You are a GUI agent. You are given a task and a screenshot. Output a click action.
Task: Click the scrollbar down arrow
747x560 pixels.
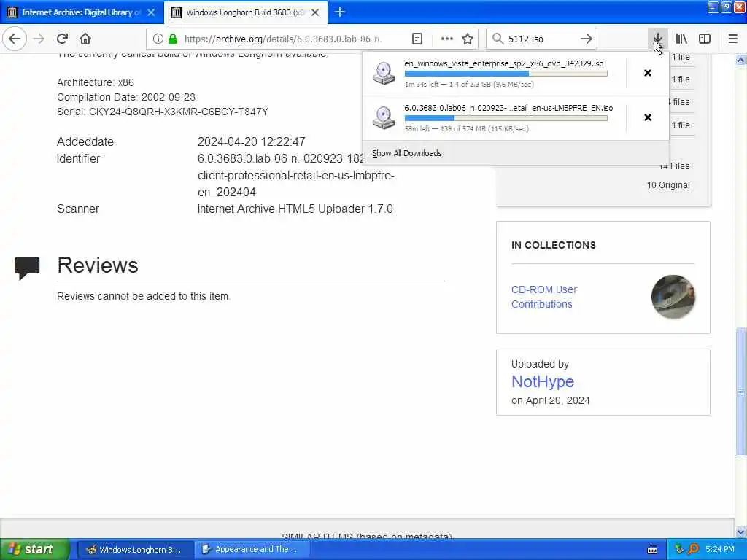click(x=740, y=532)
